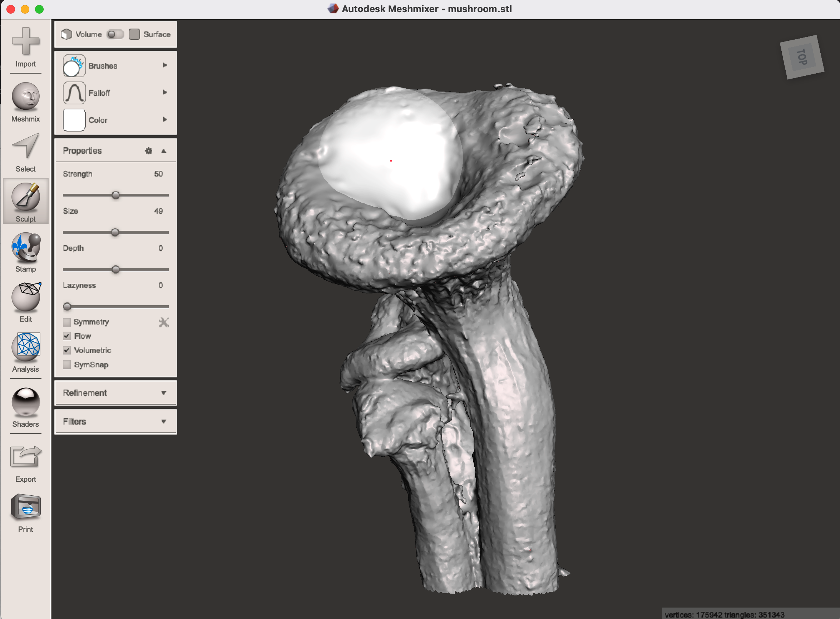Click the Brushes label
840x619 pixels.
[x=103, y=66]
